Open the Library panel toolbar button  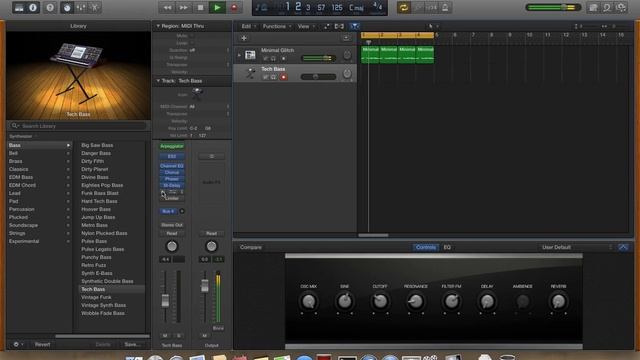pos(19,7)
